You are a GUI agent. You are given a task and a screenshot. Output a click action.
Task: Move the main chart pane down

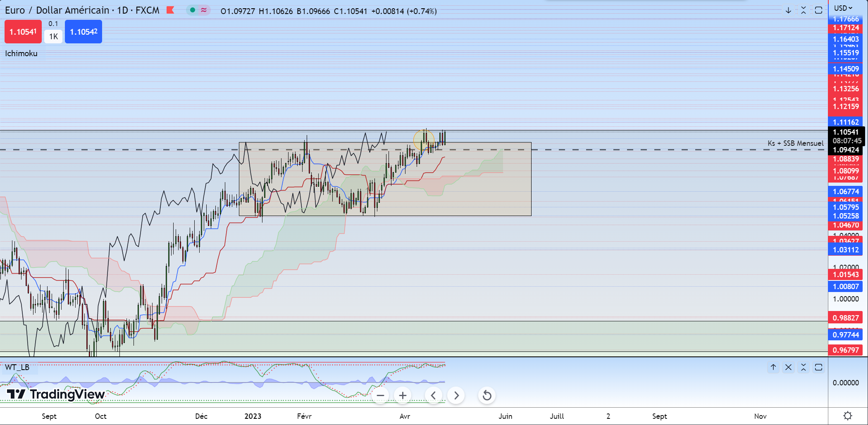click(788, 10)
